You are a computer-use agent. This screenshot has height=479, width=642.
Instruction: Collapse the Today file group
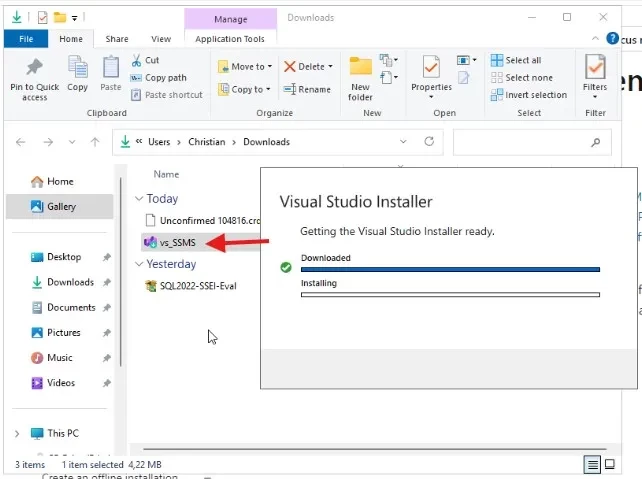(140, 199)
